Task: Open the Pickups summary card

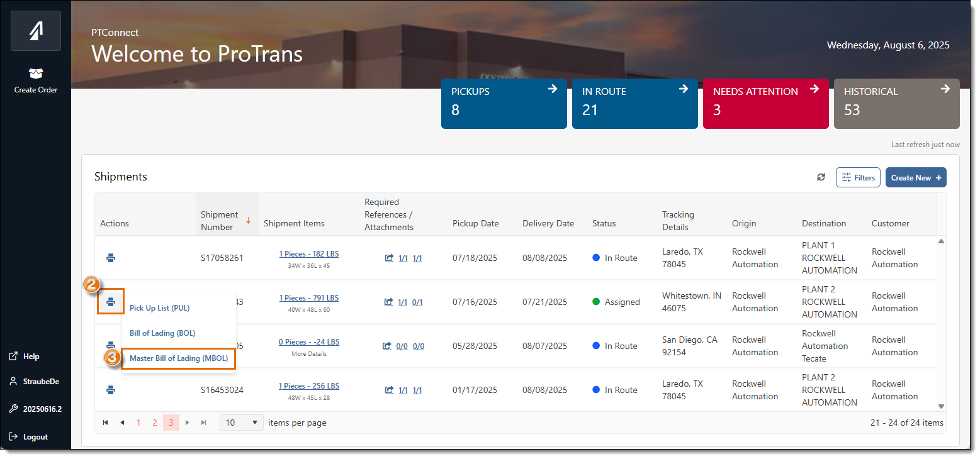Action: click(x=504, y=104)
